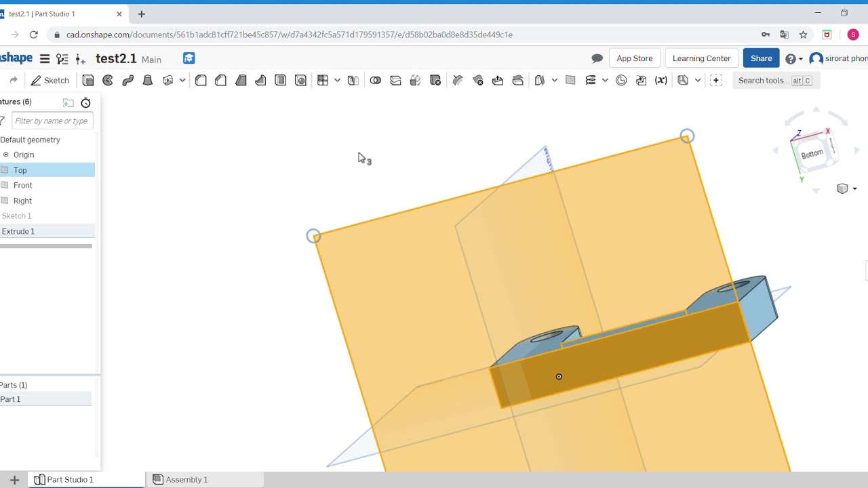Select the Extrude tool

click(88, 81)
